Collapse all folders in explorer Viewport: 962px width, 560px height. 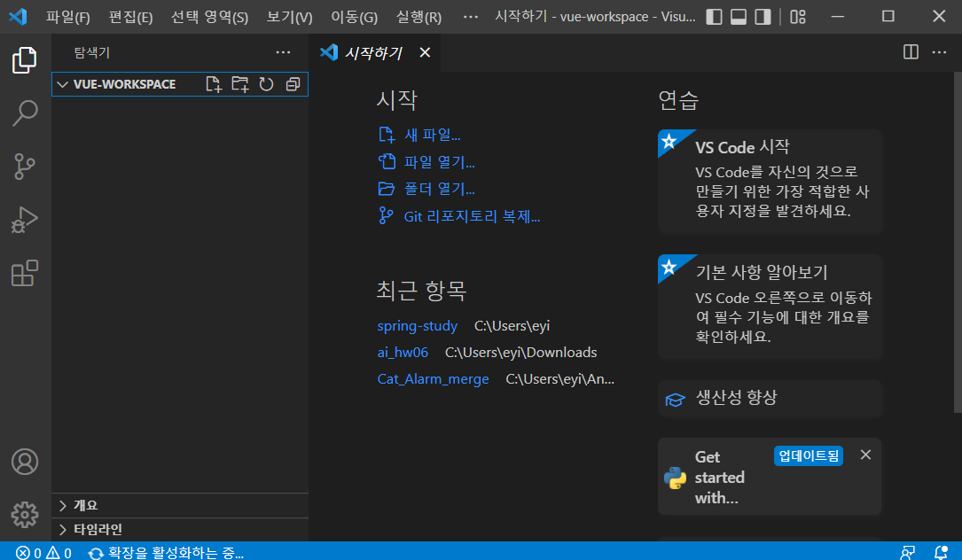[x=293, y=84]
